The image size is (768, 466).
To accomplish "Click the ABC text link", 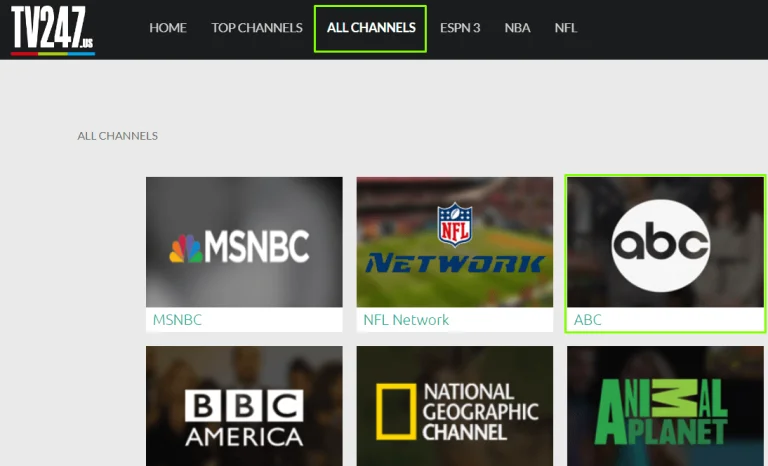I will (x=587, y=319).
